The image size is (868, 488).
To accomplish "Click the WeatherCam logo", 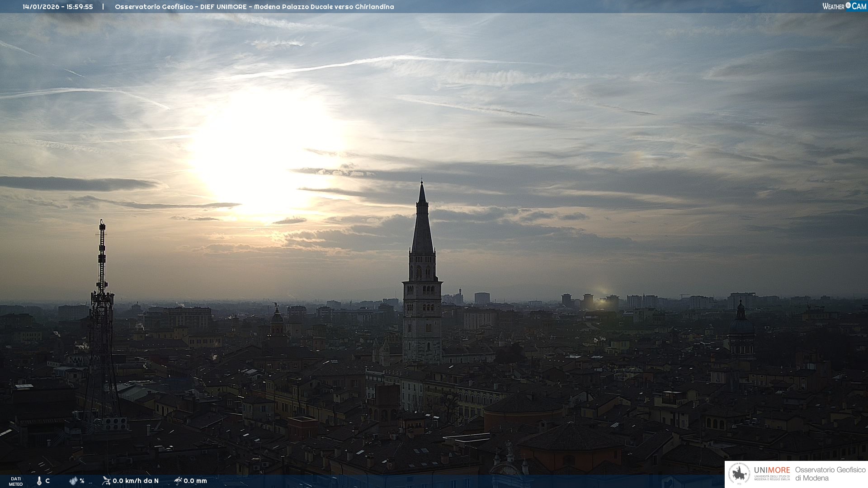I will click(x=844, y=6).
